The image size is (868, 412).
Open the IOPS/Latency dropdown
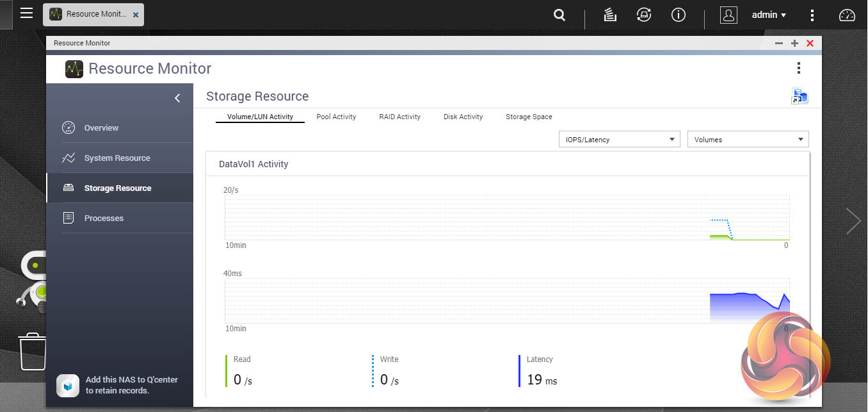[619, 140]
